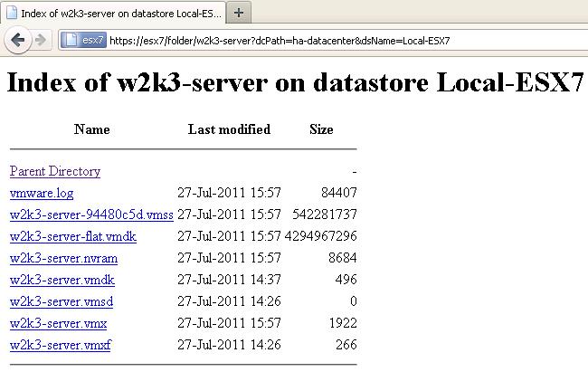The width and height of the screenshot is (588, 372).
Task: Click the modified date of w2k3-server-flat.vmdk
Action: (x=229, y=236)
